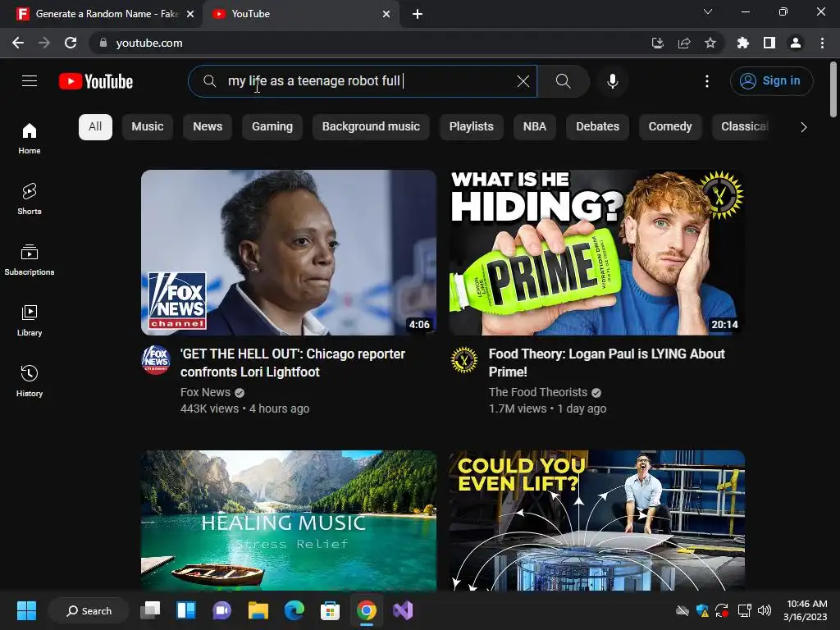
Task: Bookmark this page with the star
Action: (x=710, y=43)
